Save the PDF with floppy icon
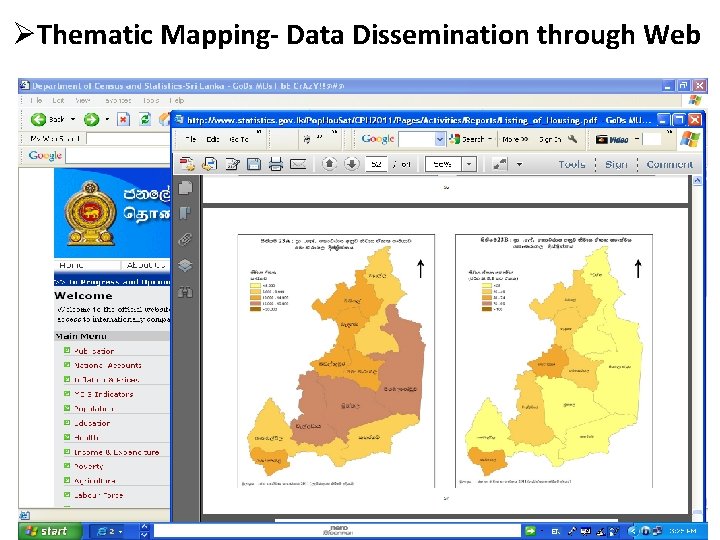This screenshot has width=720, height=540. [254, 164]
